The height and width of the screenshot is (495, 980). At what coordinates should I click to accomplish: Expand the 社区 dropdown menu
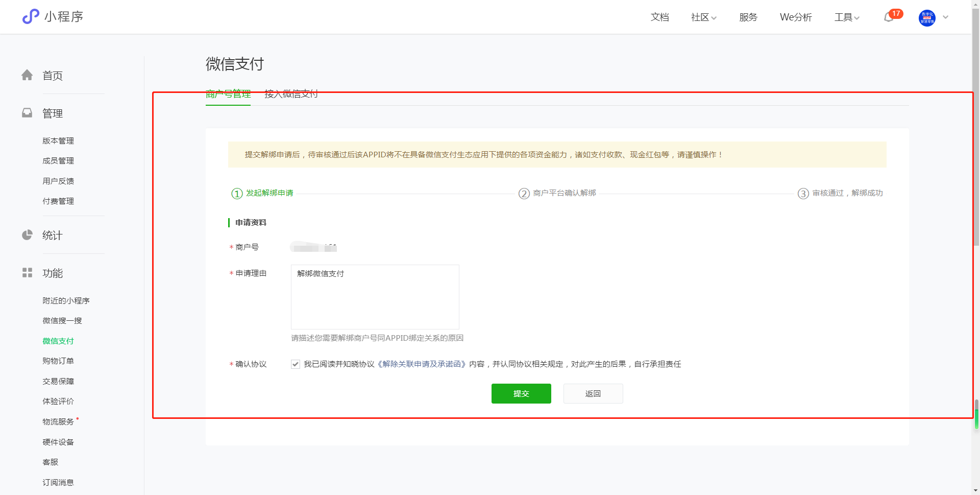pyautogui.click(x=703, y=17)
